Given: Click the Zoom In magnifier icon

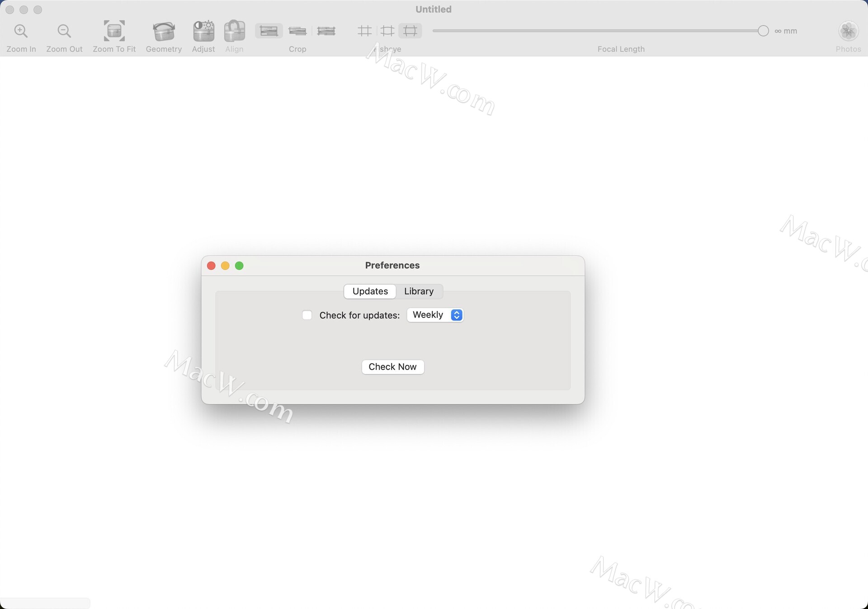Looking at the screenshot, I should (21, 31).
